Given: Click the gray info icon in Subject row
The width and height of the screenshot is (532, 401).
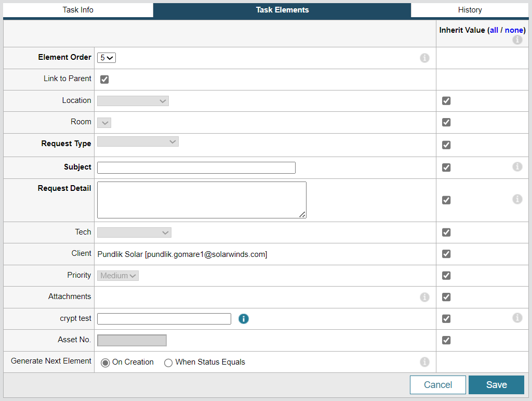Looking at the screenshot, I should click(x=517, y=166).
